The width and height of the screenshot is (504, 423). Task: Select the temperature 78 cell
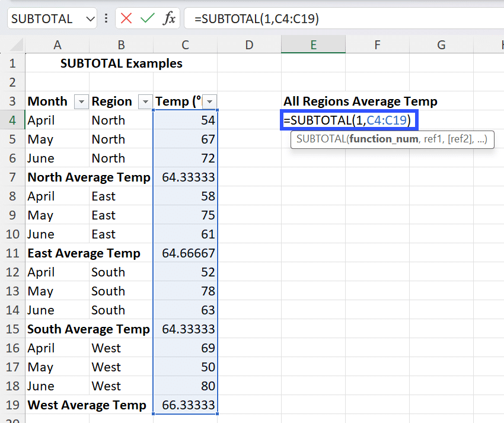tap(185, 291)
